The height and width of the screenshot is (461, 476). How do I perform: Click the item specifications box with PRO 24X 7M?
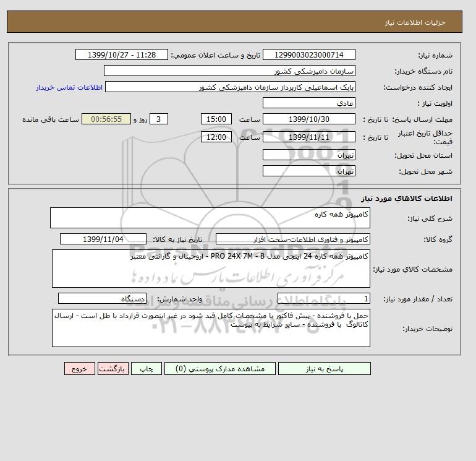click(x=211, y=269)
